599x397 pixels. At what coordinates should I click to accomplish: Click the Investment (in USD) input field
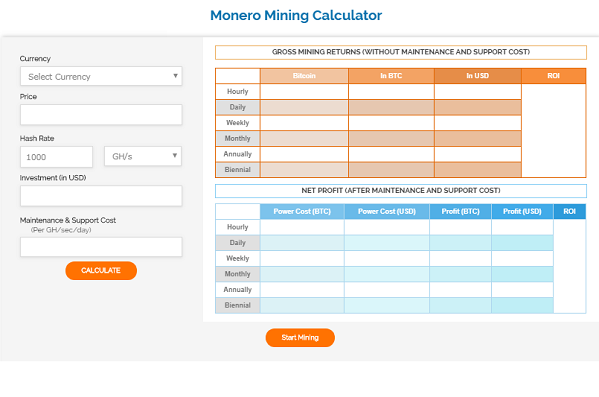tap(101, 196)
